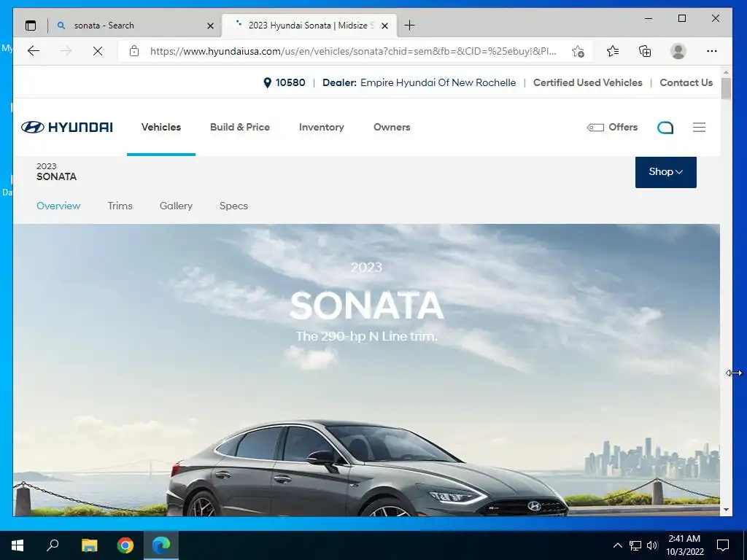This screenshot has height=560, width=747.
Task: Click the page scrollbar down arrow
Action: 726,510
